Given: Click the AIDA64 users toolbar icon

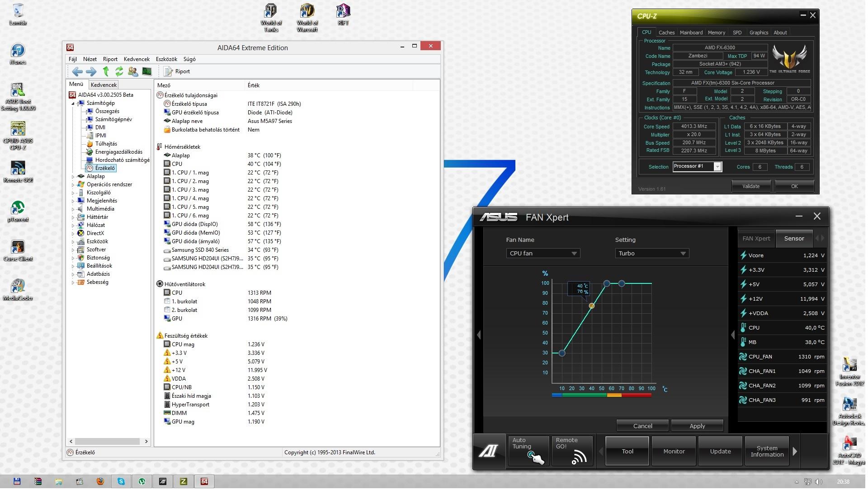Looking at the screenshot, I should (x=133, y=71).
